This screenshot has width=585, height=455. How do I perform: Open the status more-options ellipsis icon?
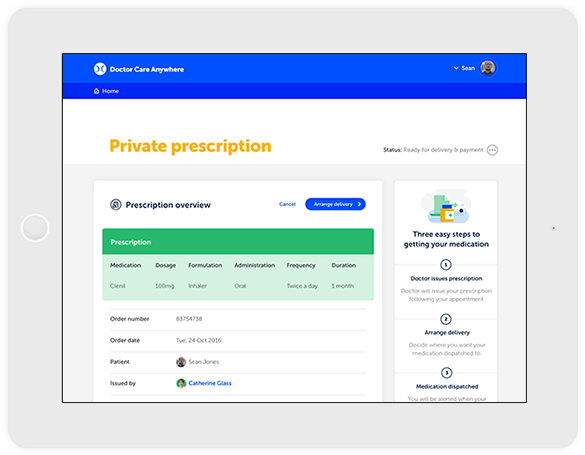click(492, 150)
